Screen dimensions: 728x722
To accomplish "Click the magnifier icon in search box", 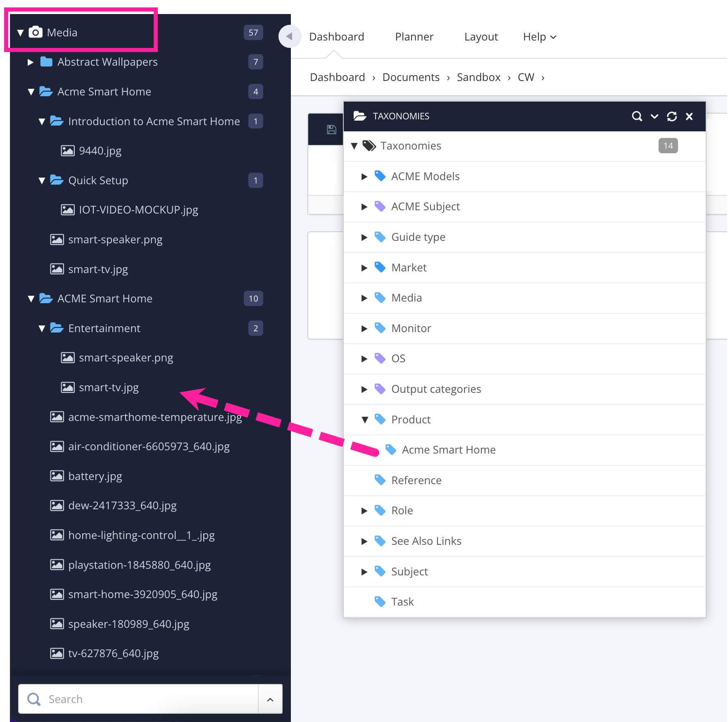I will pyautogui.click(x=33, y=699).
